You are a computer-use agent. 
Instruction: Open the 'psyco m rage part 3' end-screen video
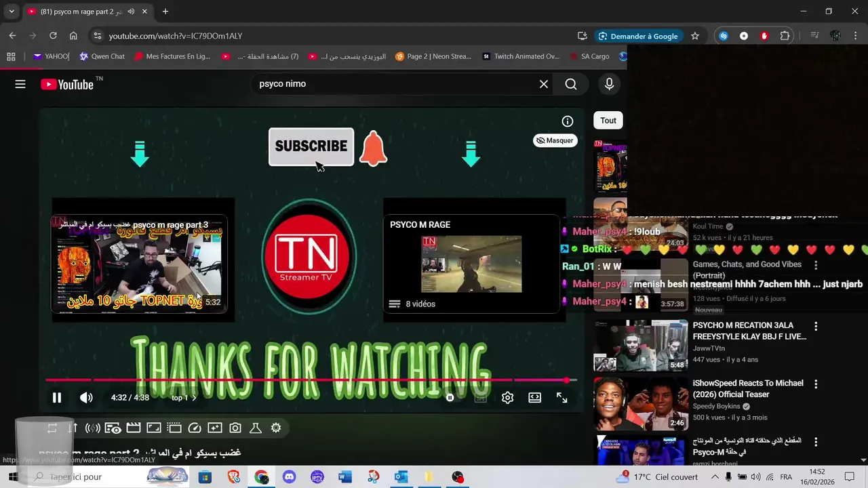140,264
